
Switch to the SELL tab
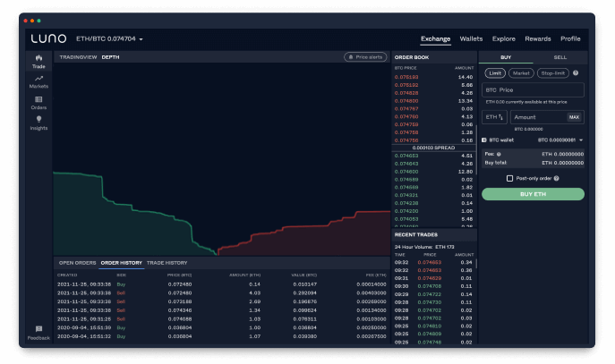coord(560,57)
